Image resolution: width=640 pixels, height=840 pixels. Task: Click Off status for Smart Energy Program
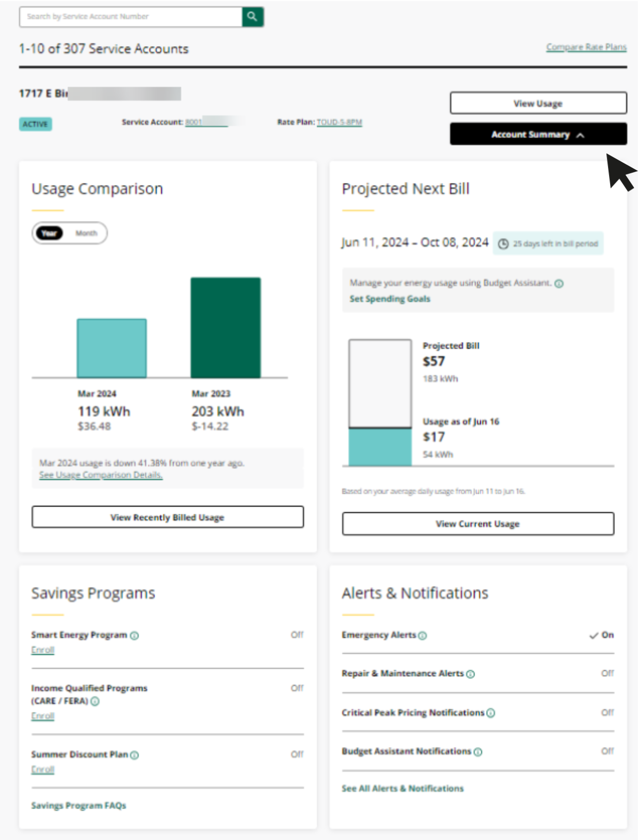point(297,635)
